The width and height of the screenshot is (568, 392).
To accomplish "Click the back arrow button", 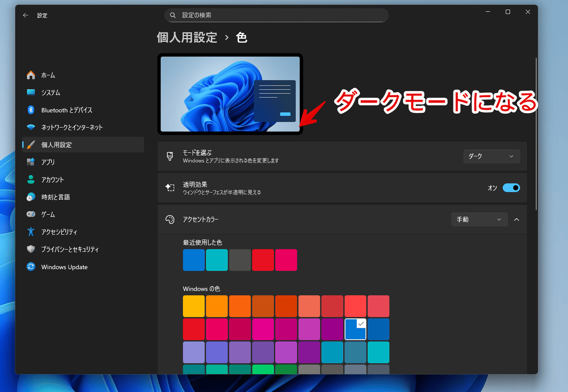I will [x=26, y=16].
